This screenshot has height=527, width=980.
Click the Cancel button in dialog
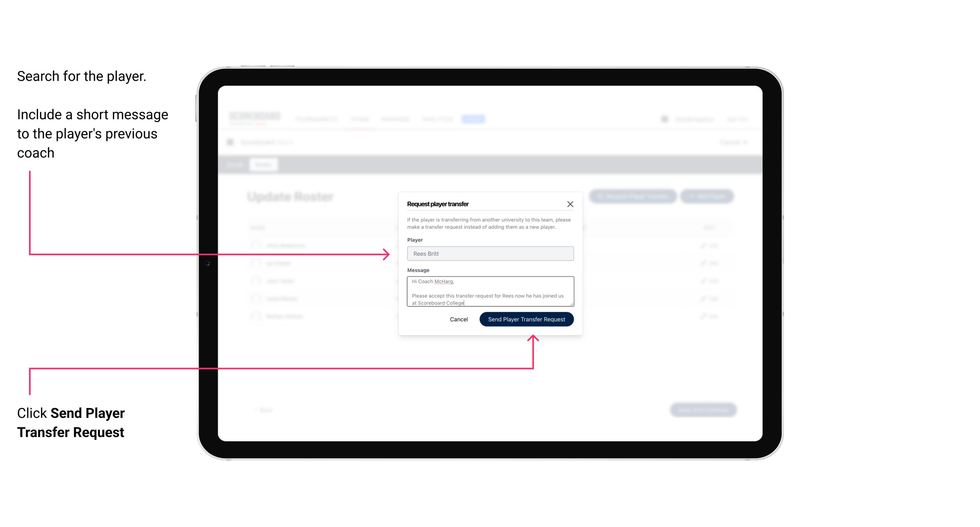[x=458, y=319]
